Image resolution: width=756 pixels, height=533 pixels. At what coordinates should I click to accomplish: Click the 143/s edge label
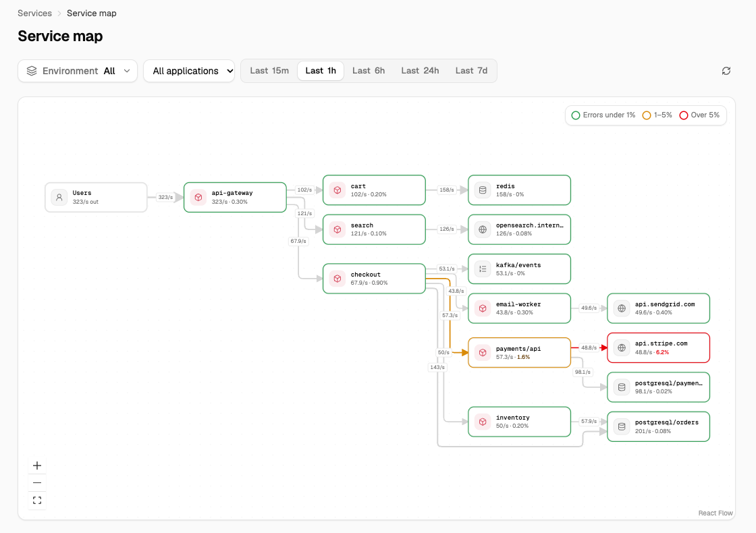(437, 367)
